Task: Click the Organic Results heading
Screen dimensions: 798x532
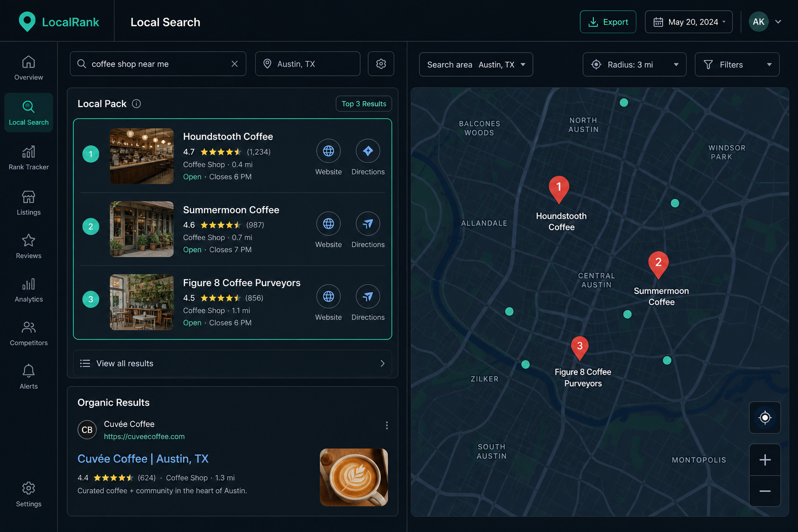Action: point(113,403)
